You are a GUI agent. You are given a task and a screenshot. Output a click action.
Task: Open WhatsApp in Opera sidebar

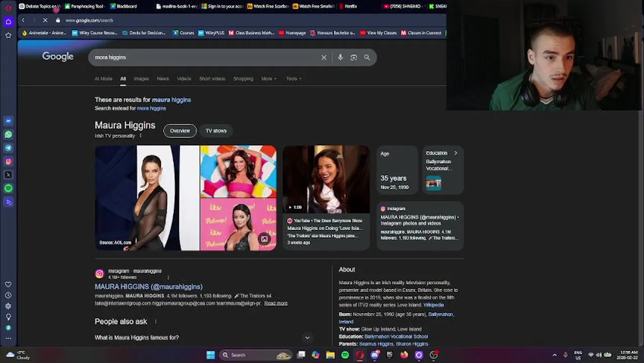(x=8, y=135)
